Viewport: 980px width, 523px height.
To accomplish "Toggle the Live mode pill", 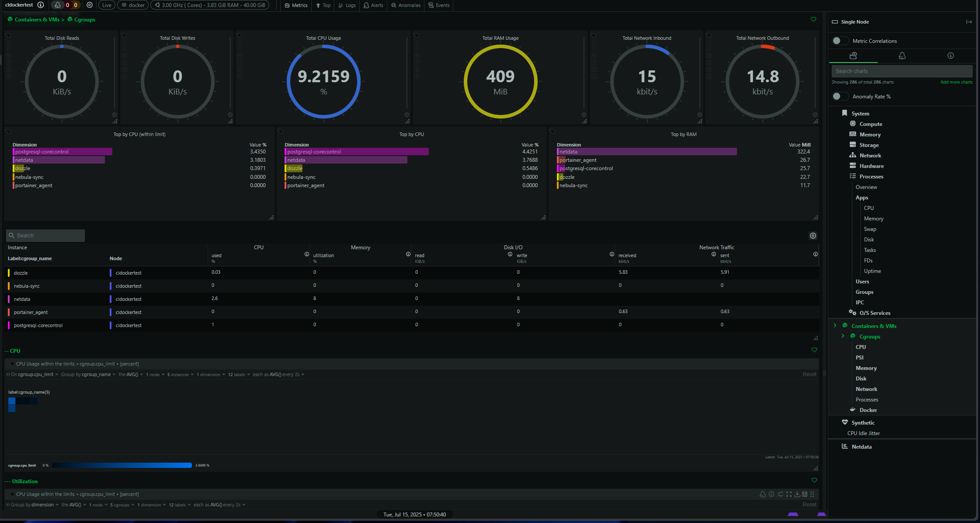I will tap(107, 5).
